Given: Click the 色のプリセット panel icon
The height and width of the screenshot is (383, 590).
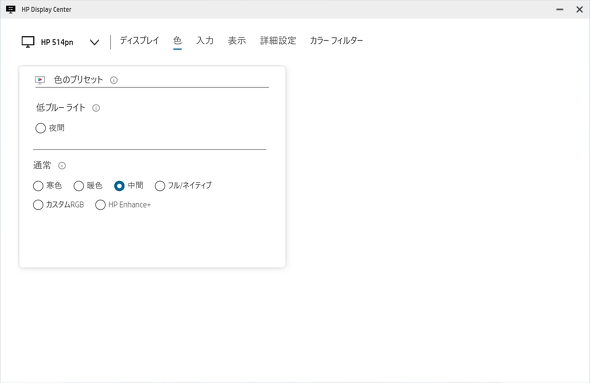Looking at the screenshot, I should click(40, 80).
